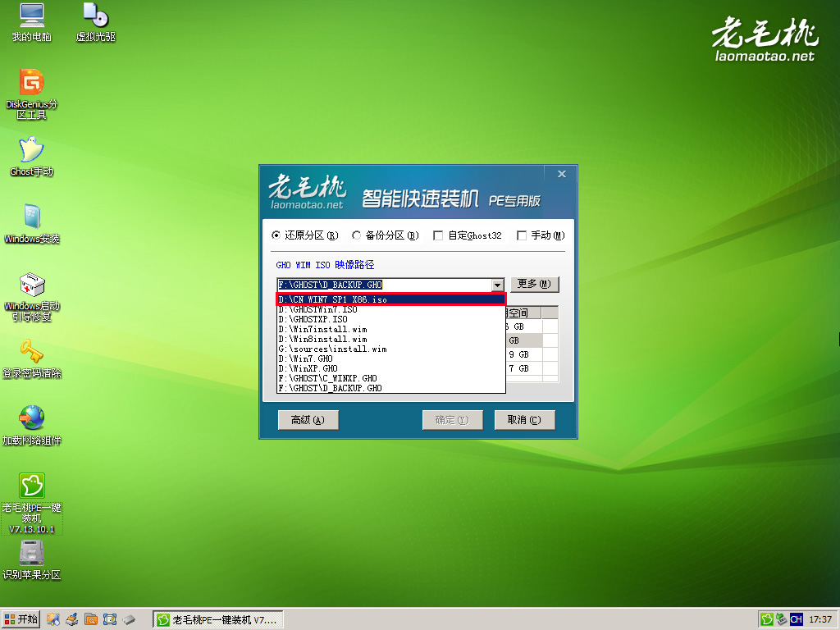Open orange folder search quick-launch icon
840x630 pixels.
(91, 620)
